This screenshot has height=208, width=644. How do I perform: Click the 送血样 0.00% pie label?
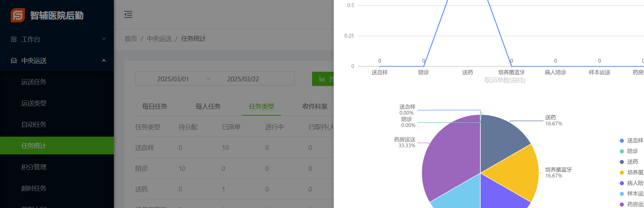407,110
